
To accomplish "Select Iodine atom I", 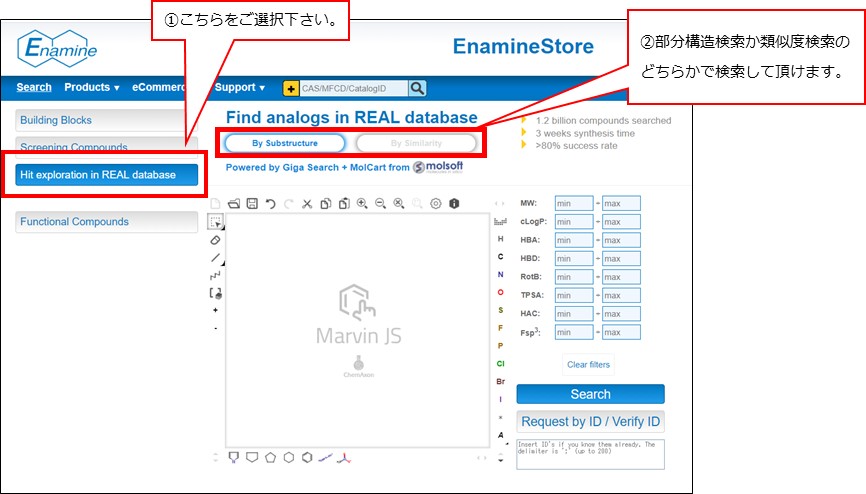I will point(500,399).
